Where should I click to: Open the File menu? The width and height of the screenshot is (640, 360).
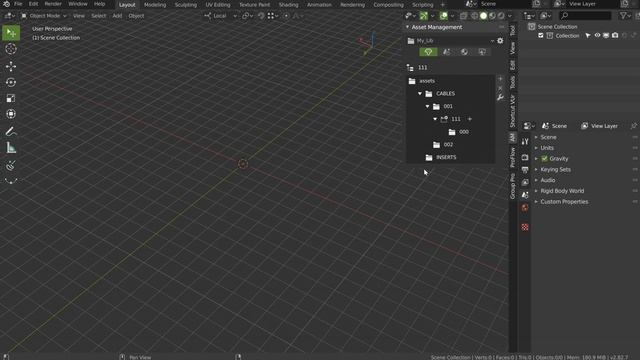pos(18,4)
